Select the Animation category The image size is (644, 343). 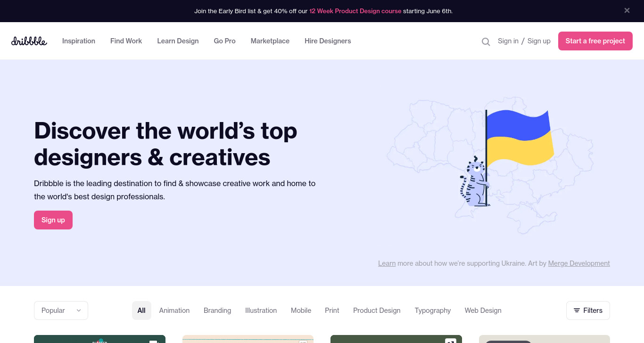point(174,310)
